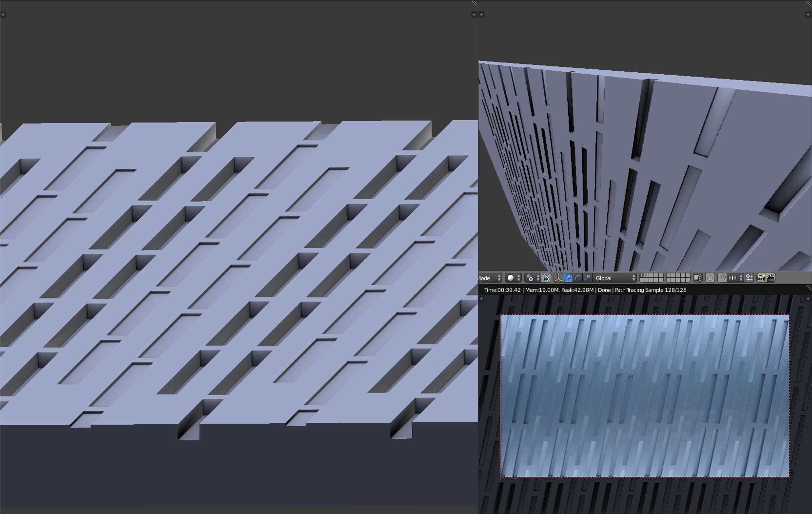This screenshot has width=812, height=514.
Task: Expand bottom-right viewport properties plus
Action: [x=808, y=299]
